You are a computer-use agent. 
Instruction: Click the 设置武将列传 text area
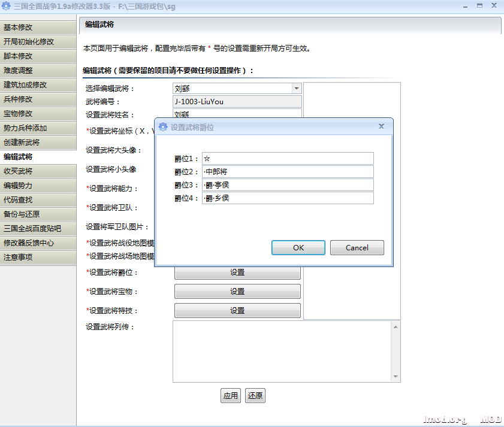(x=282, y=351)
